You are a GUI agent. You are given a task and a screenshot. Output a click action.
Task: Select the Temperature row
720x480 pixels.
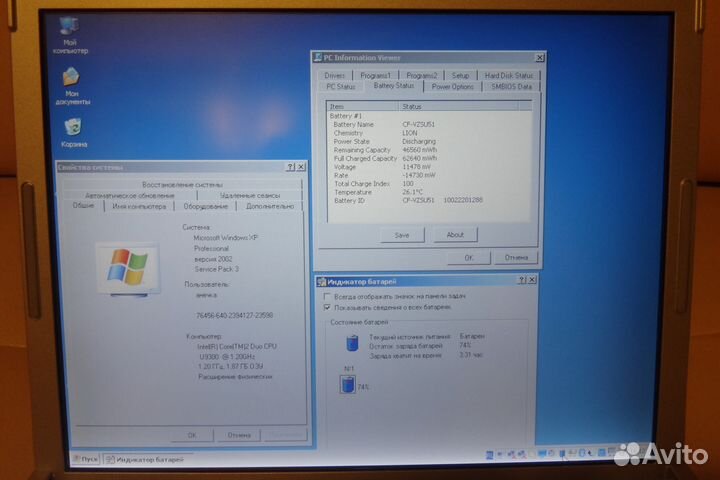pyautogui.click(x=429, y=192)
